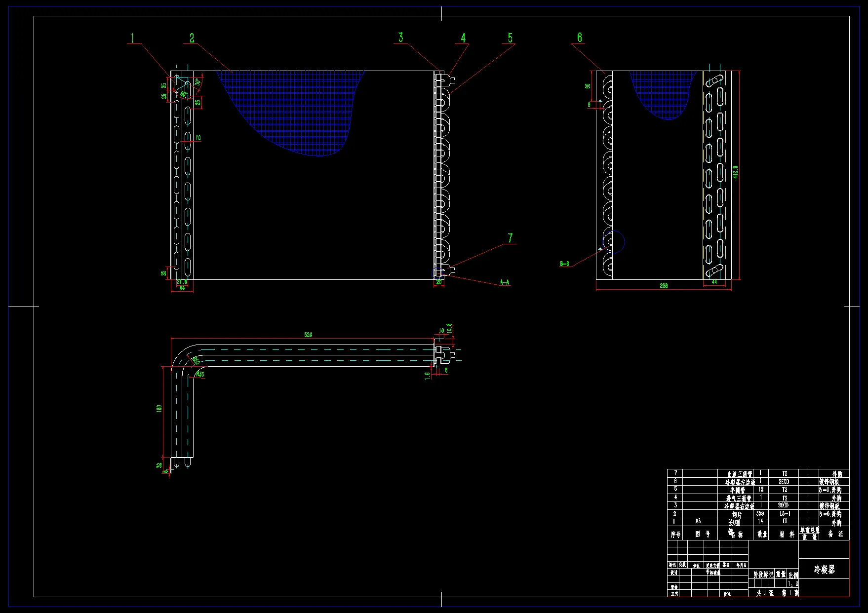Select the 180 vertical dimension text
868x613 pixels.
coord(159,409)
